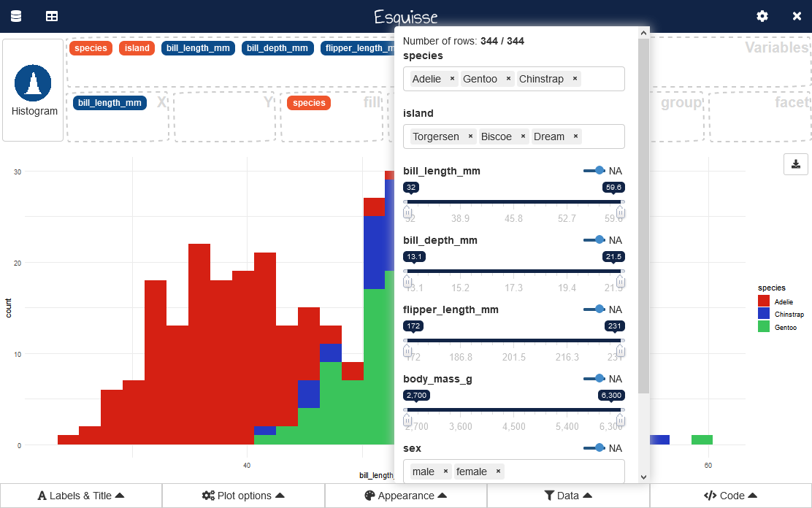Toggle NA switch for bill_depth_mm
The width and height of the screenshot is (812, 508).
coord(594,239)
